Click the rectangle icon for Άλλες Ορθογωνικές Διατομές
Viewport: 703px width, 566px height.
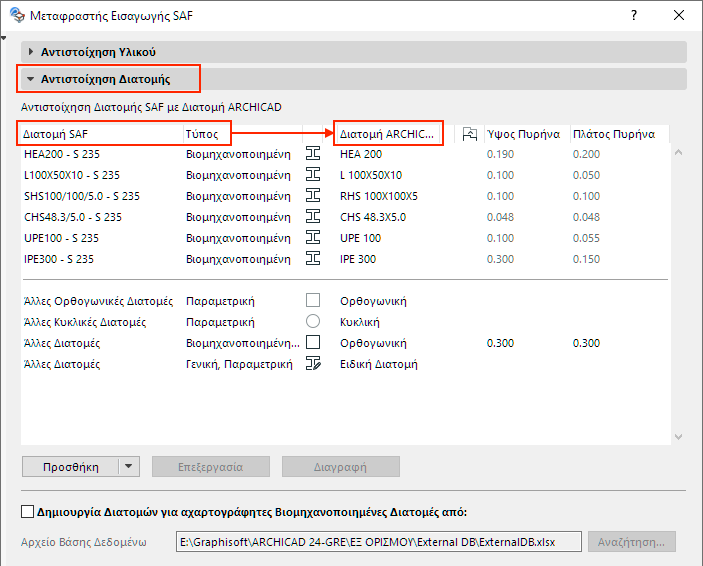[x=313, y=300]
